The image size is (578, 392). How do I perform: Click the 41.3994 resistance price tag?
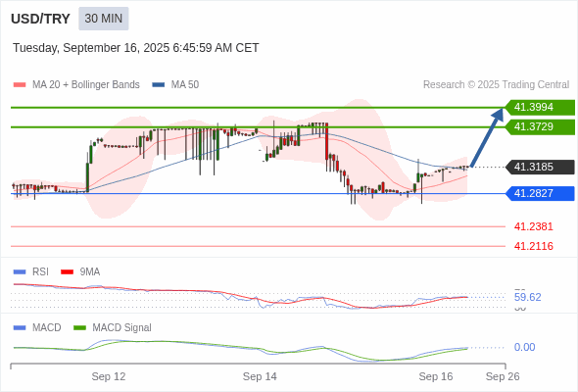tap(540, 108)
